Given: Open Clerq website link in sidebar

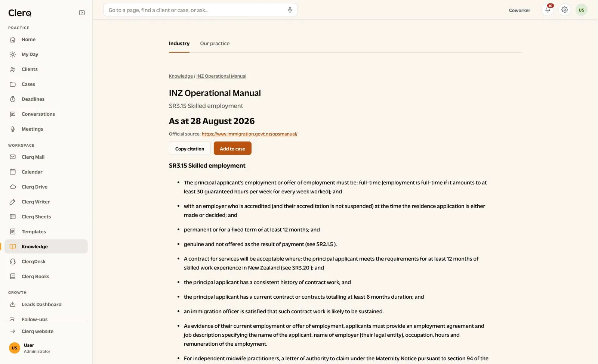Looking at the screenshot, I should point(46,332).
